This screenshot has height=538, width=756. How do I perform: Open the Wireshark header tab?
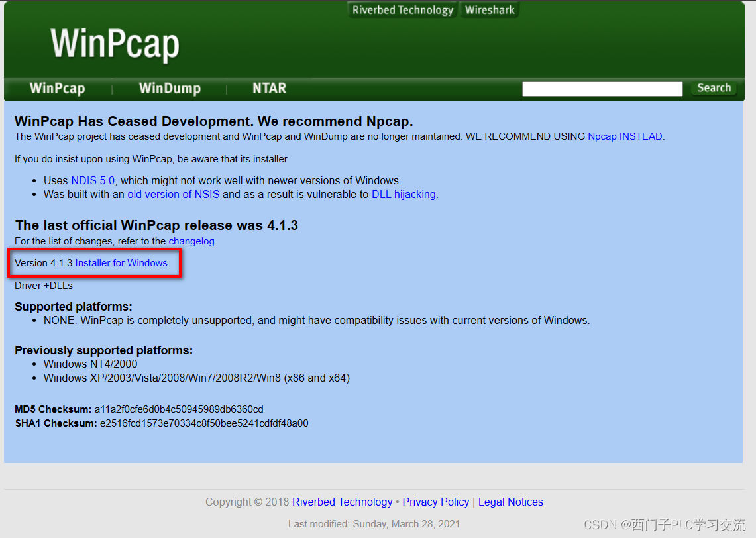(x=490, y=10)
